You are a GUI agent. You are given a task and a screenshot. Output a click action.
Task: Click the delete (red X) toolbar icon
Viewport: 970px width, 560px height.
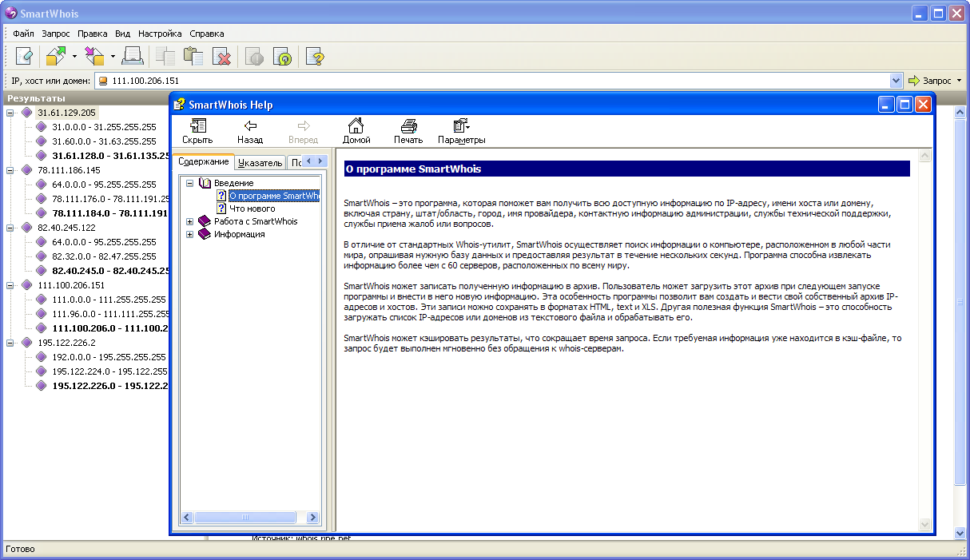pyautogui.click(x=221, y=56)
